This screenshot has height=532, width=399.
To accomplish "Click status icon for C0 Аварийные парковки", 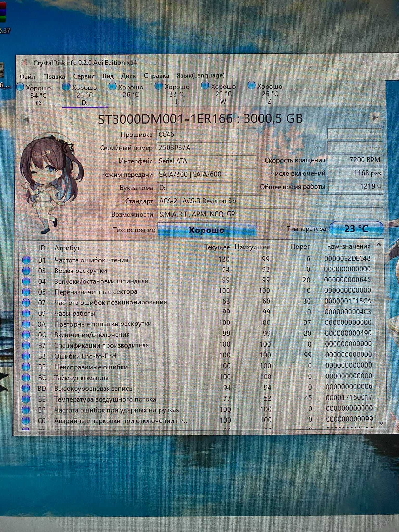I will point(26,420).
